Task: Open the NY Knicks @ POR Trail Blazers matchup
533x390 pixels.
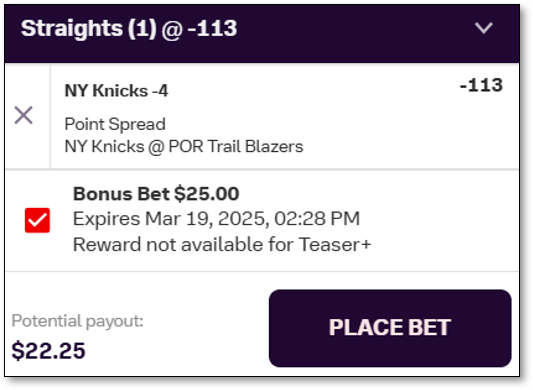Action: point(184,147)
